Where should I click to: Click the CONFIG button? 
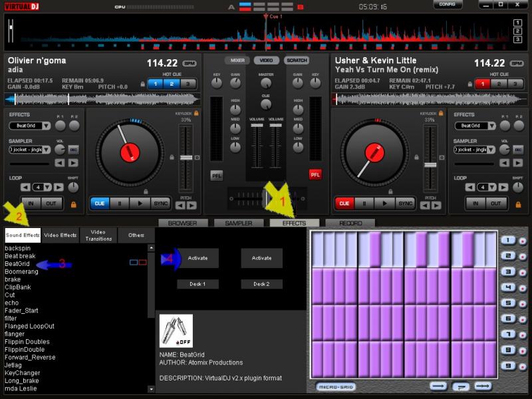[x=448, y=5]
